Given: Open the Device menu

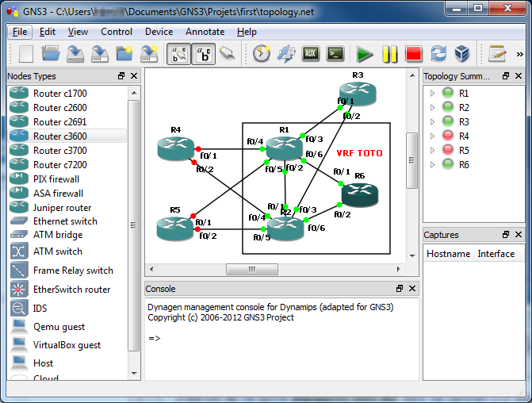Looking at the screenshot, I should (x=159, y=32).
